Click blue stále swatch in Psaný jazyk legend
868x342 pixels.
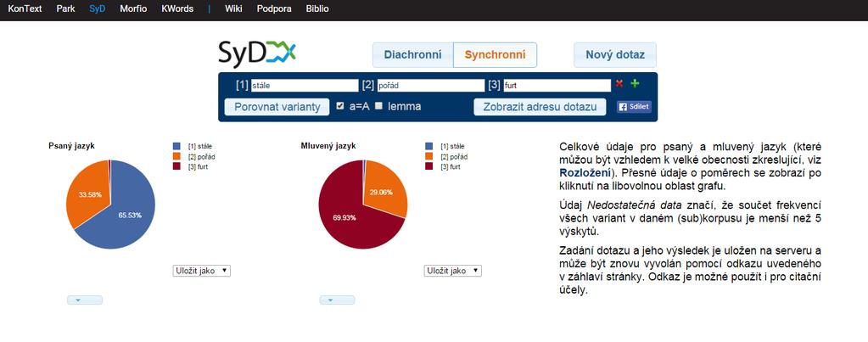176,146
